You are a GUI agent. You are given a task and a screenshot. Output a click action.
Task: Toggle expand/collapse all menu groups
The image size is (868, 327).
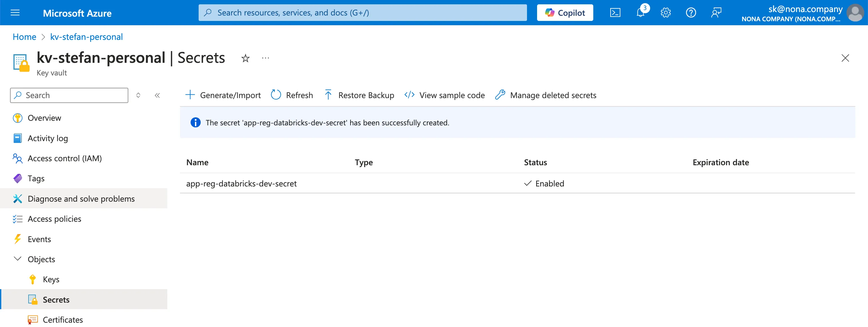tap(138, 95)
